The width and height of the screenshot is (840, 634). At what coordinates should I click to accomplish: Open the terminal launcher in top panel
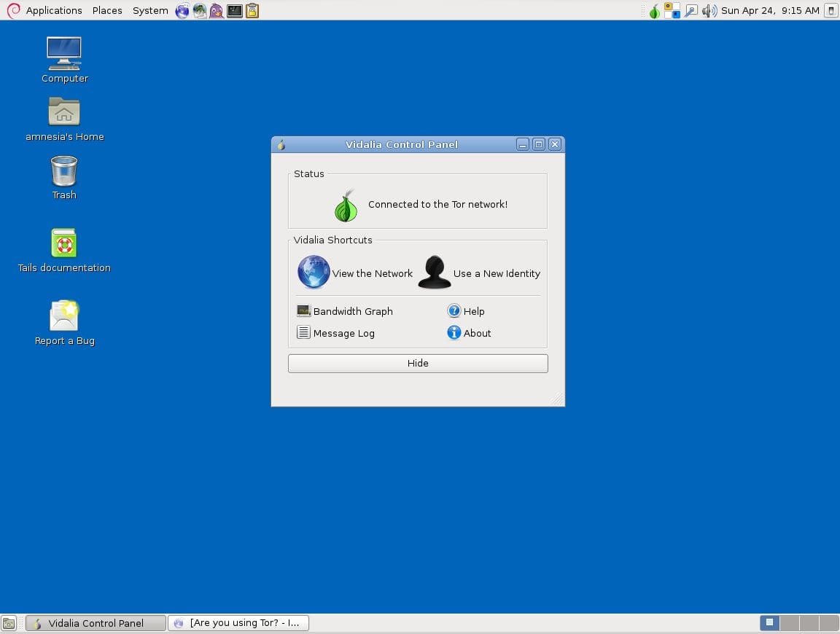pyautogui.click(x=234, y=11)
